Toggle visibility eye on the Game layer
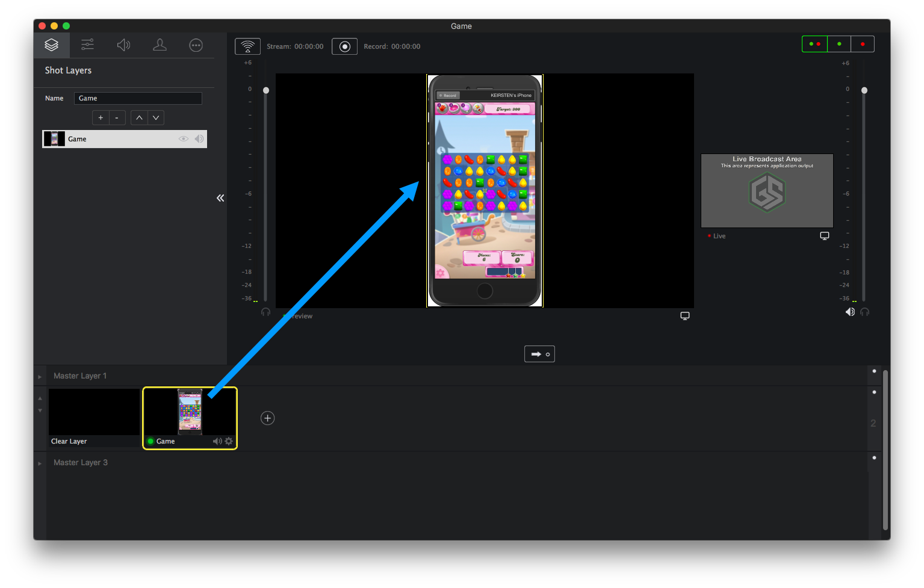This screenshot has height=588, width=924. tap(183, 138)
